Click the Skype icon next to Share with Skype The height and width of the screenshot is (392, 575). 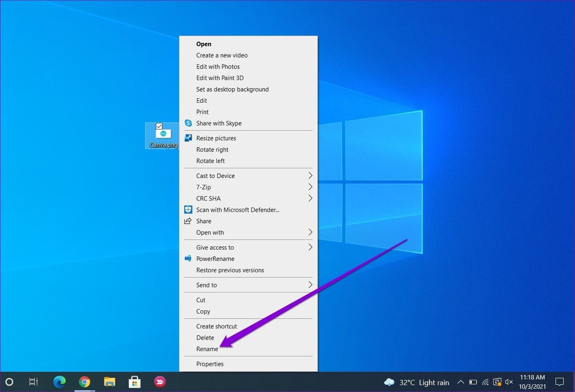pyautogui.click(x=188, y=123)
